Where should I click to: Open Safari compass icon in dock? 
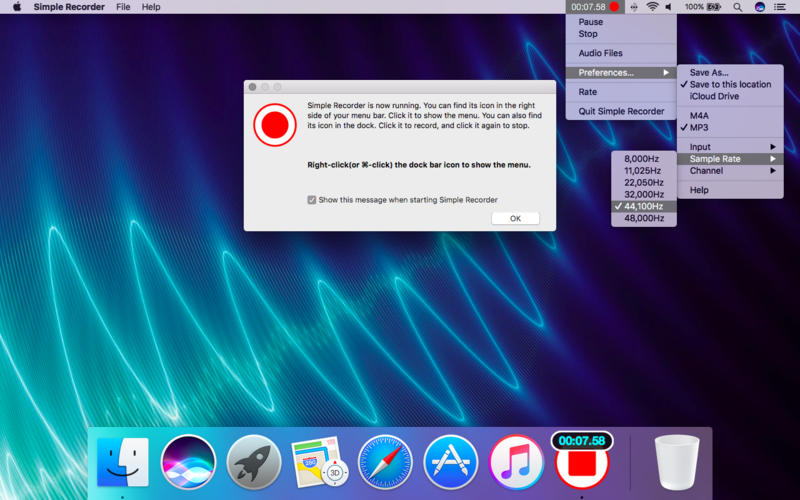(x=385, y=462)
